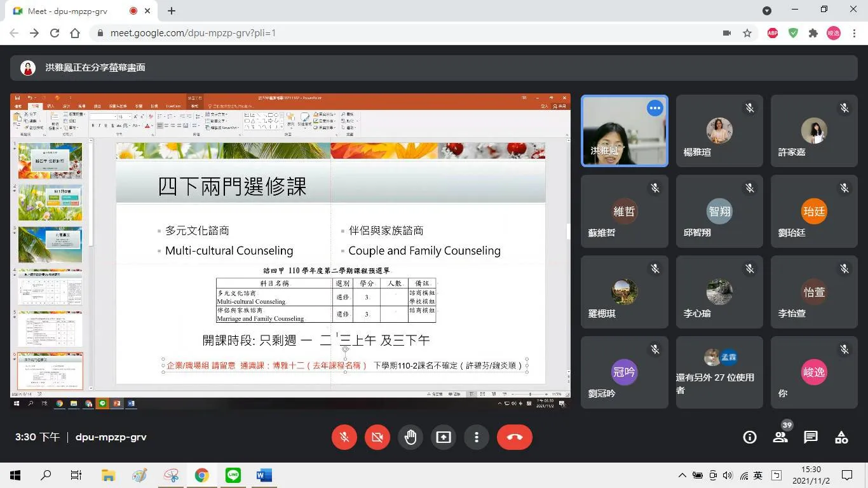Bookmark this page with the star
Screen dimensions: 868x488
(x=747, y=33)
